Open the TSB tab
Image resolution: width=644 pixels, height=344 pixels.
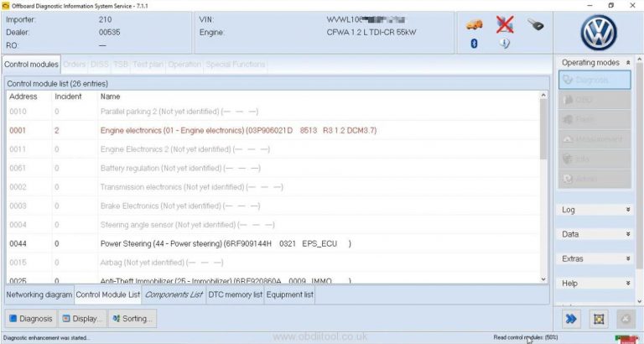point(121,65)
